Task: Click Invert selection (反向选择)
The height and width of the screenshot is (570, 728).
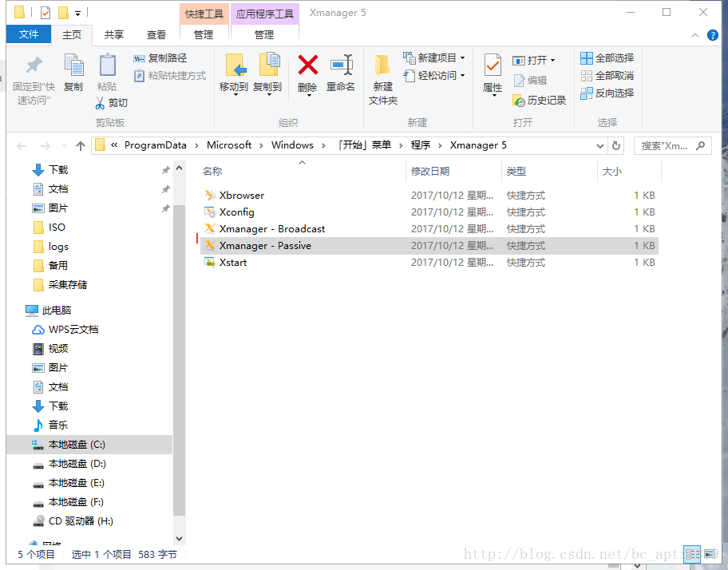Action: click(607, 93)
